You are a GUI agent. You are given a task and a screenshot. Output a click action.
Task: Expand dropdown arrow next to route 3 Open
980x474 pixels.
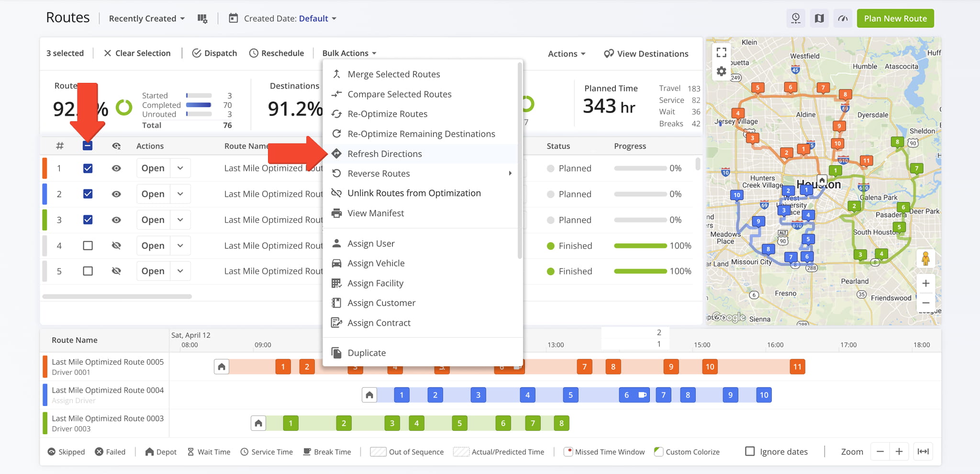[x=180, y=220]
